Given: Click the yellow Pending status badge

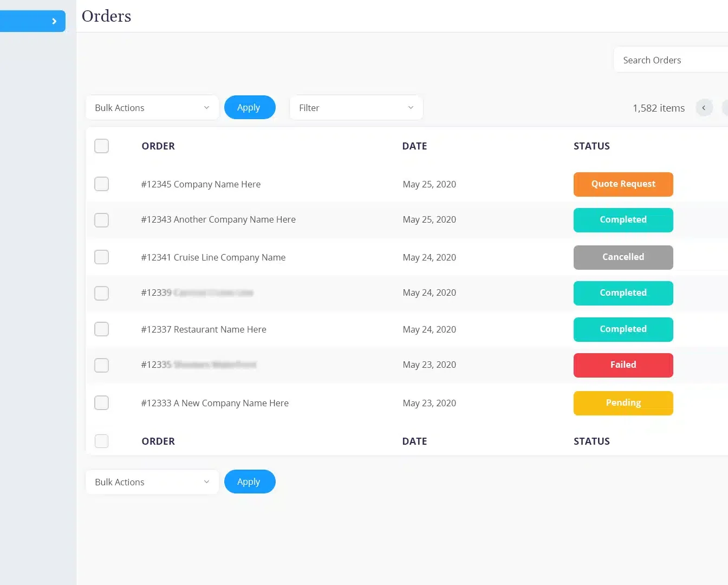Looking at the screenshot, I should (x=623, y=404).
